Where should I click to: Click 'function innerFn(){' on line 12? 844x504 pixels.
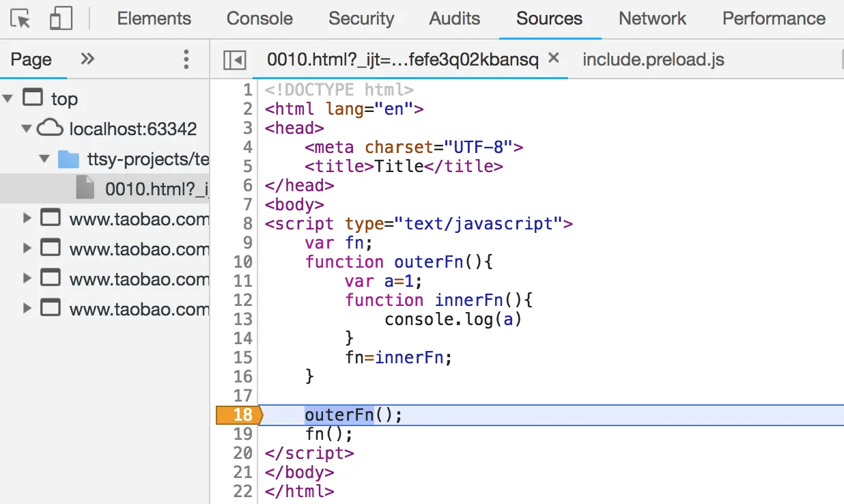point(438,300)
